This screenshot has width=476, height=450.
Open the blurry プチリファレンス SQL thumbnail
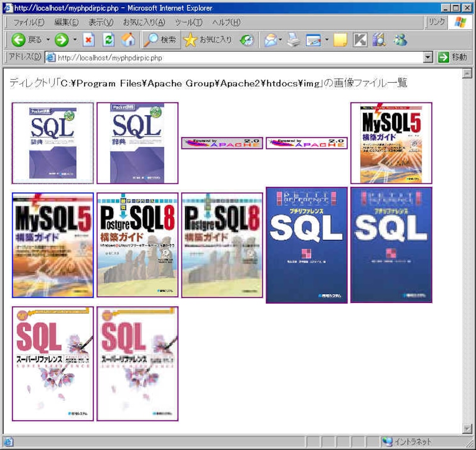tap(392, 245)
